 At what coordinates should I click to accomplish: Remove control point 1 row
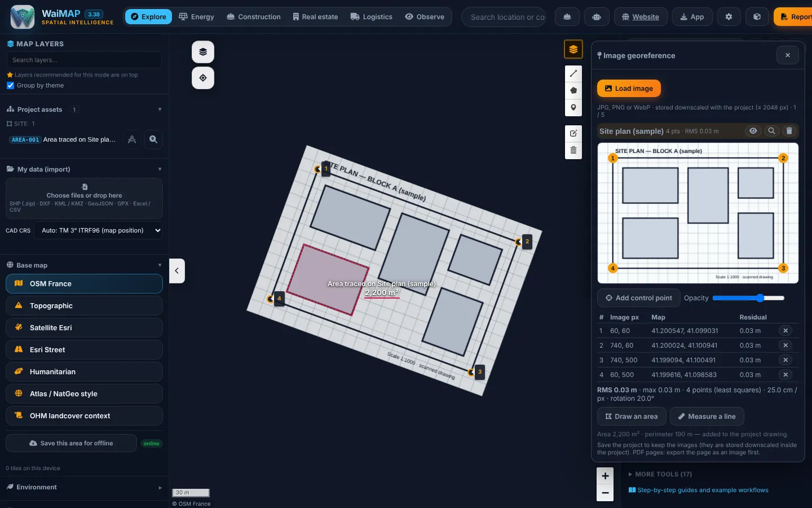tap(785, 331)
